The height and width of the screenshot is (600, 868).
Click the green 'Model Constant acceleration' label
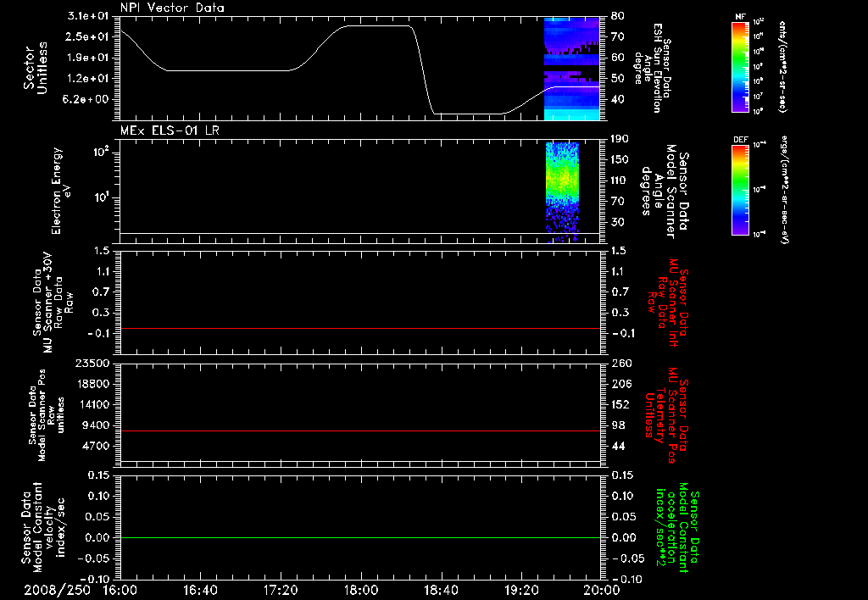pyautogui.click(x=678, y=528)
